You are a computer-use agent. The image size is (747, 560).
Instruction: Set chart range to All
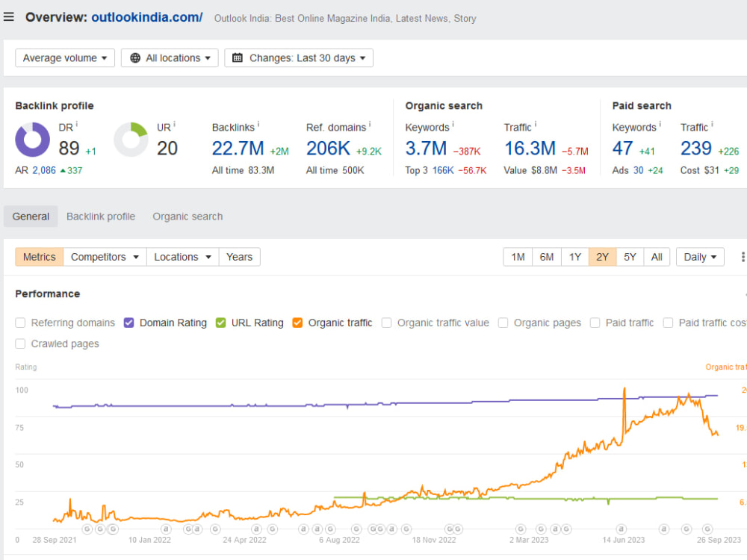click(x=657, y=257)
